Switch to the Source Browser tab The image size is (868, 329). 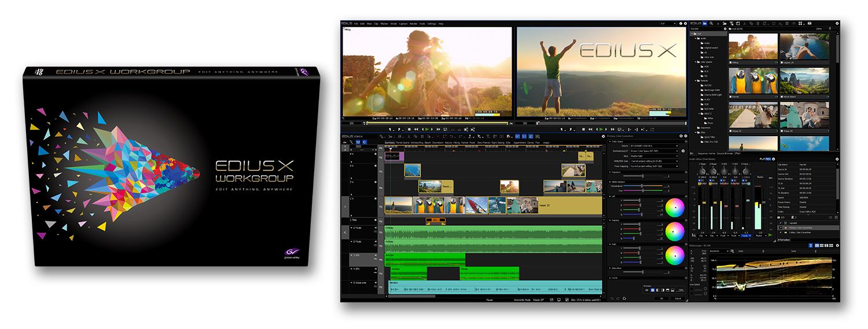click(x=724, y=153)
